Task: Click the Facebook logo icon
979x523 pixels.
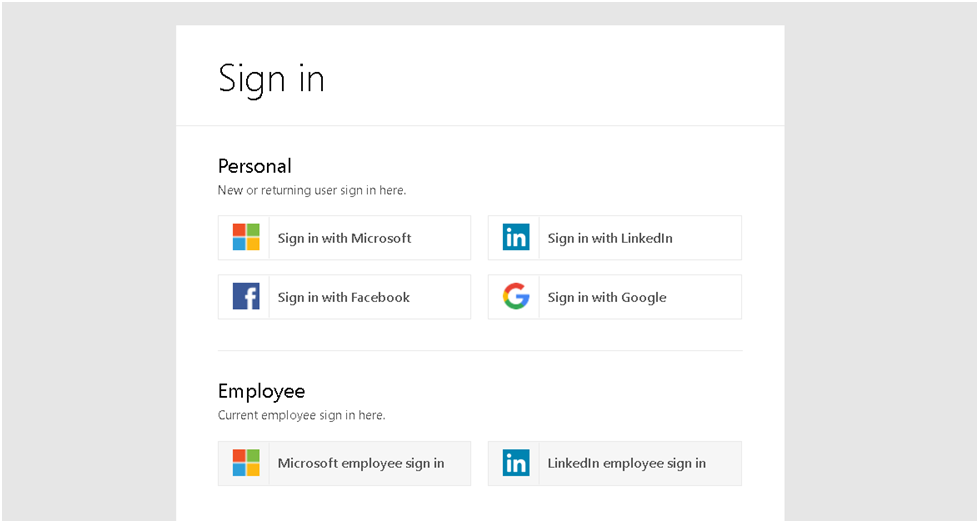Action: (x=246, y=296)
